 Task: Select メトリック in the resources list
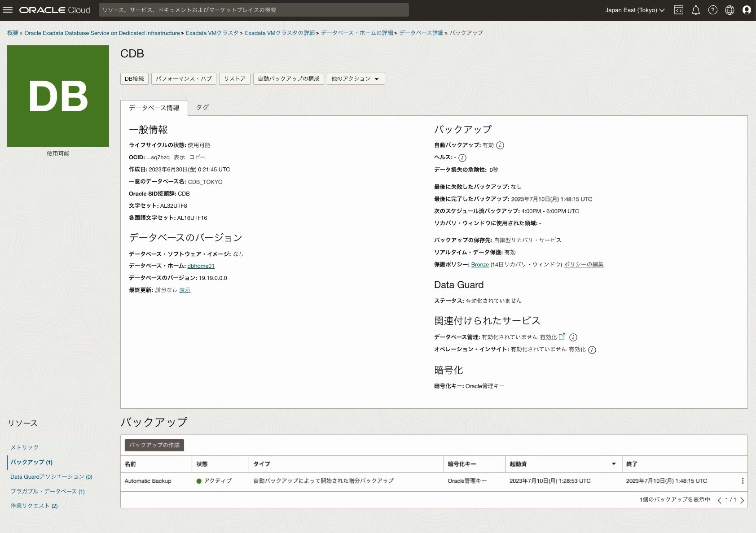pos(25,447)
